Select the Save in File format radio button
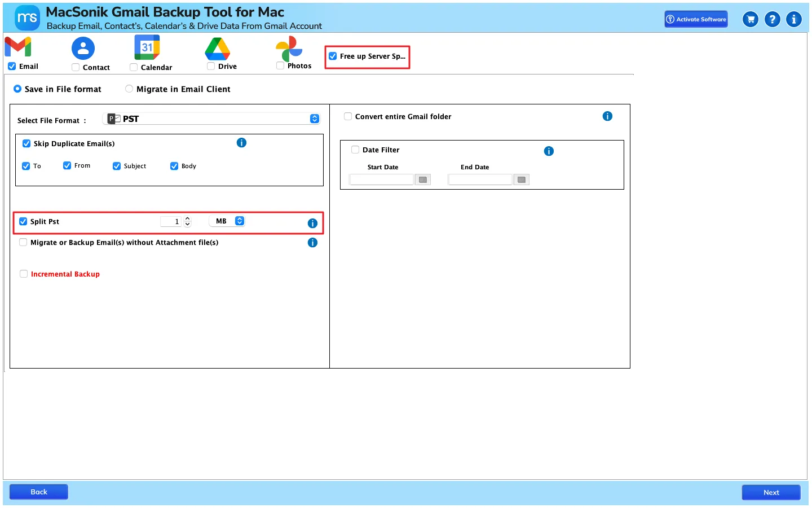 point(17,89)
